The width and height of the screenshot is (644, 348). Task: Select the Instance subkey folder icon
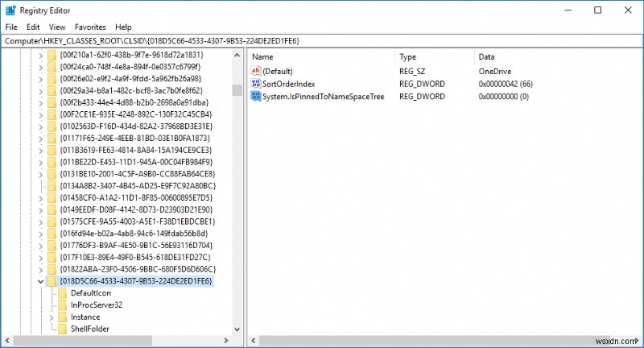tap(62, 317)
